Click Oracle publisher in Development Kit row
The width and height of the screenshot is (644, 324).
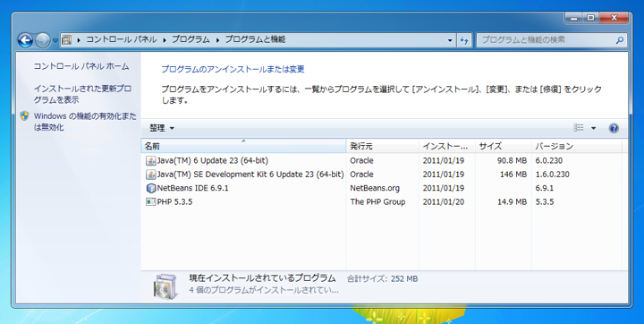(362, 175)
